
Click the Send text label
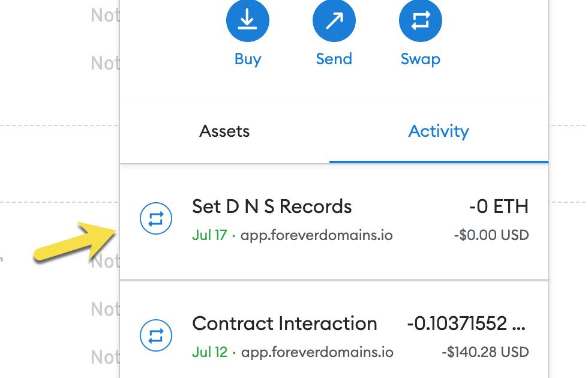click(334, 59)
